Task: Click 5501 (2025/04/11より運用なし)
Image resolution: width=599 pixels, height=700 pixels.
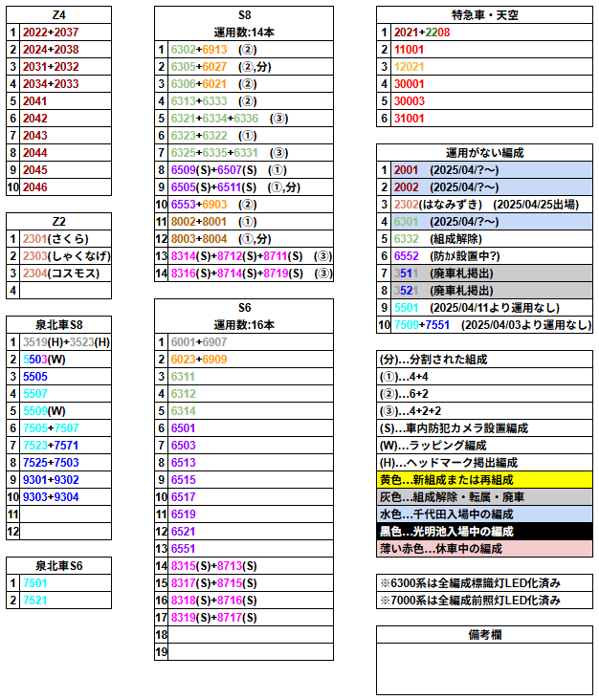Action: (491, 308)
